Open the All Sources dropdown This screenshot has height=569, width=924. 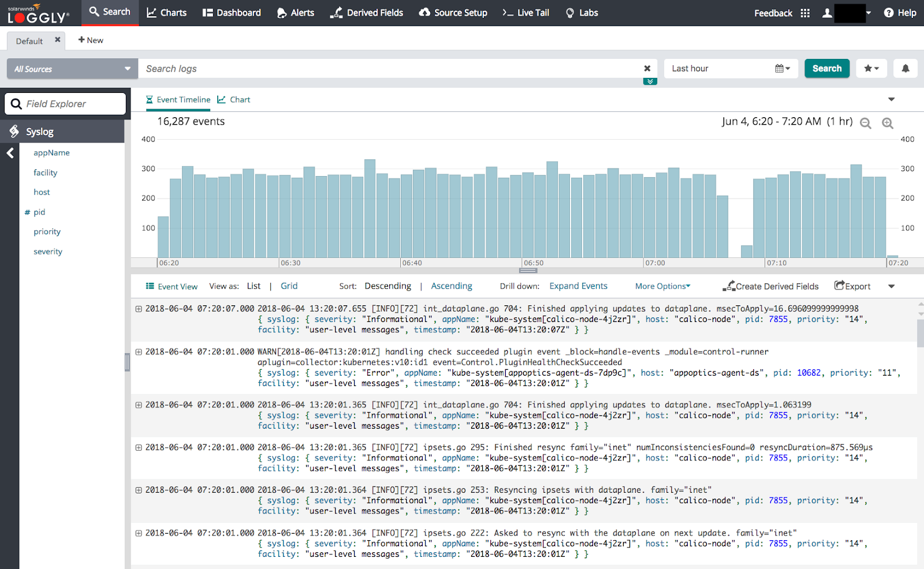point(72,69)
